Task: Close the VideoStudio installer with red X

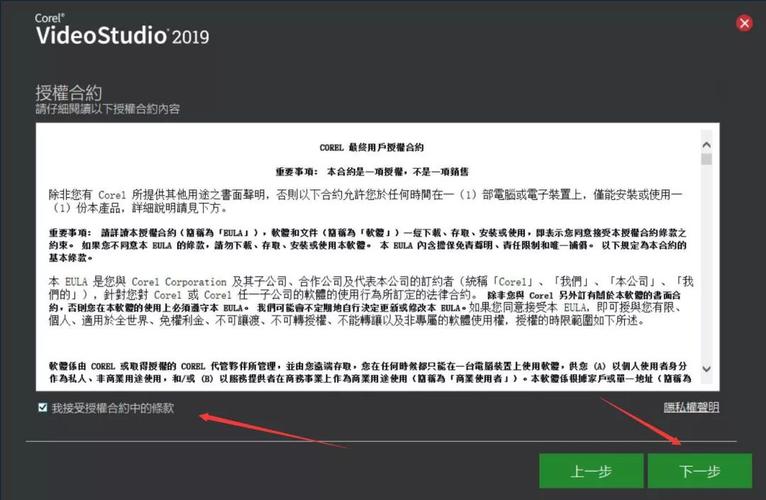Action: 744,23
